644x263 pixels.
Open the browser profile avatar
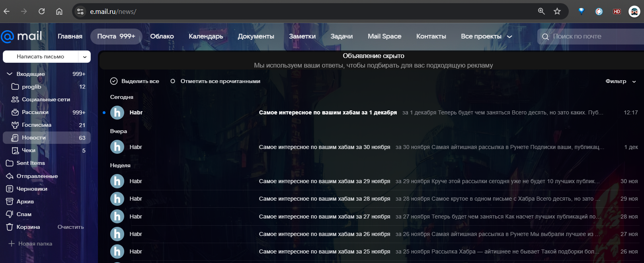pos(634,12)
